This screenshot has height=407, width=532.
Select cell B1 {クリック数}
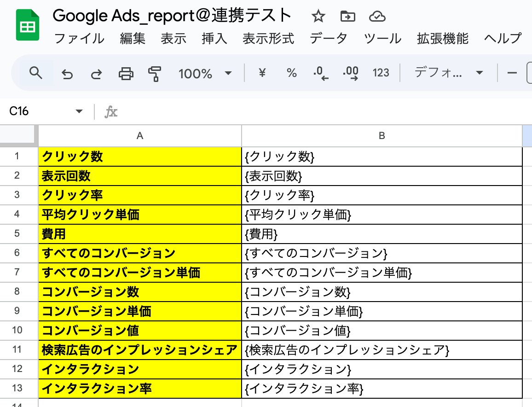pyautogui.click(x=382, y=157)
